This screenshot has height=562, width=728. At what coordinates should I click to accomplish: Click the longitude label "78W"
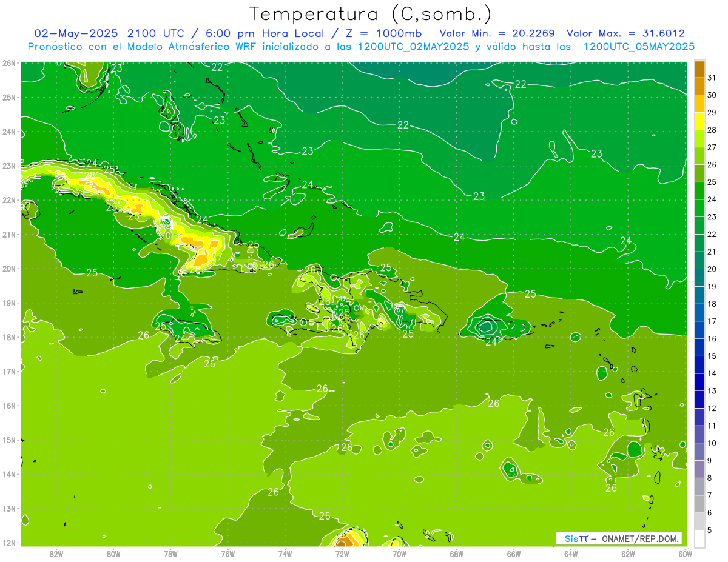pyautogui.click(x=170, y=554)
